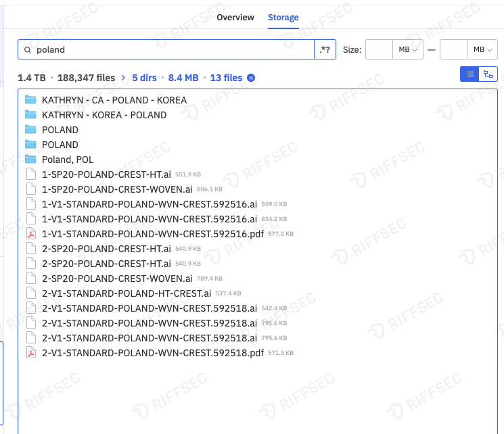Click the 188,347 files breadcrumb
The height and width of the screenshot is (434, 504).
coord(86,78)
